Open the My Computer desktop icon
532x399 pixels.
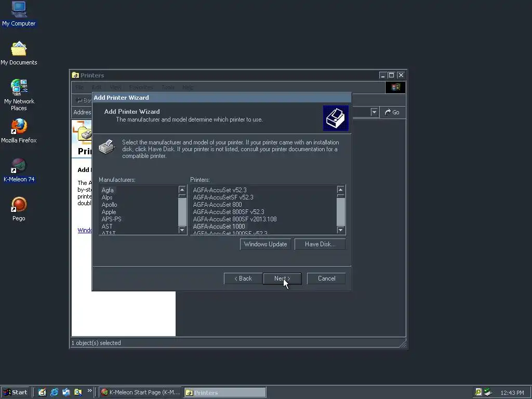[19, 14]
